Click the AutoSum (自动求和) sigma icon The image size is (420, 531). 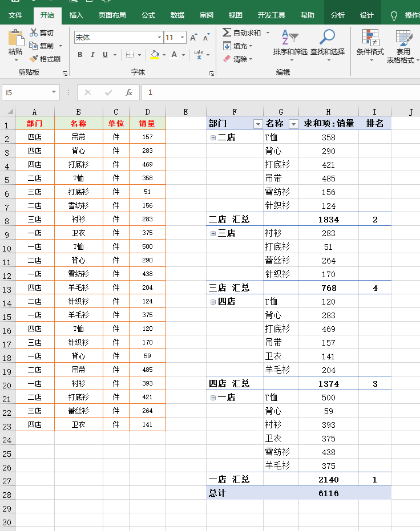tap(227, 33)
